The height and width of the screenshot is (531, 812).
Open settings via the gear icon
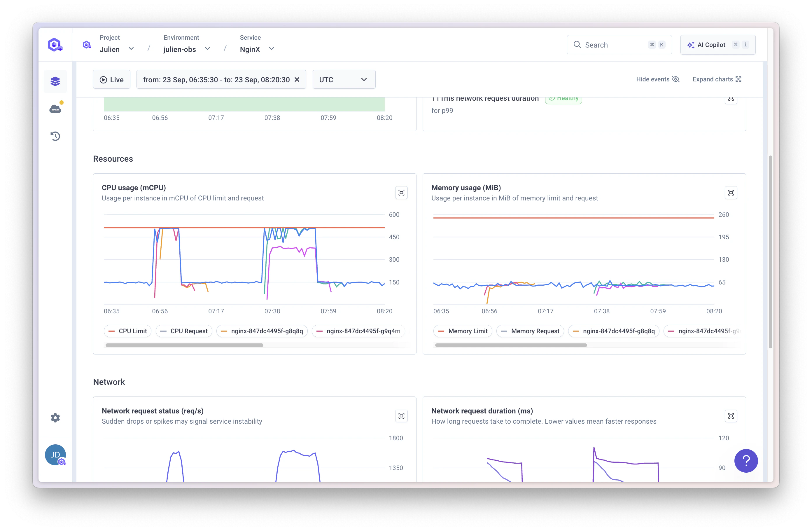(55, 418)
